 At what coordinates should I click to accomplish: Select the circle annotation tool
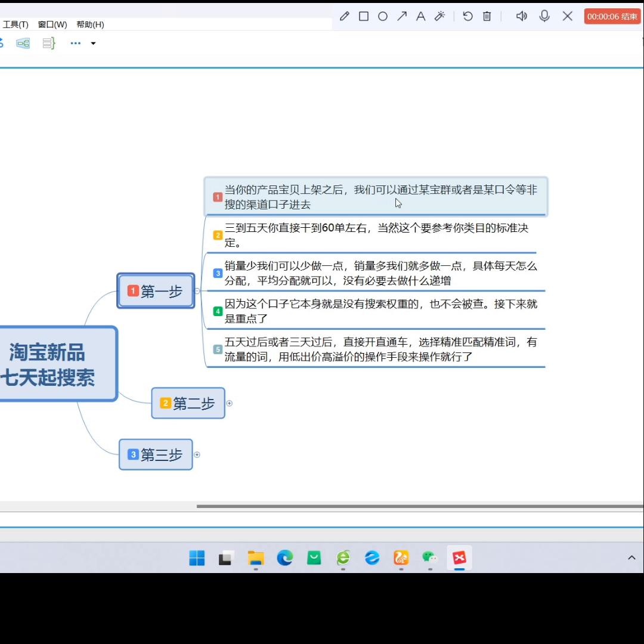383,17
